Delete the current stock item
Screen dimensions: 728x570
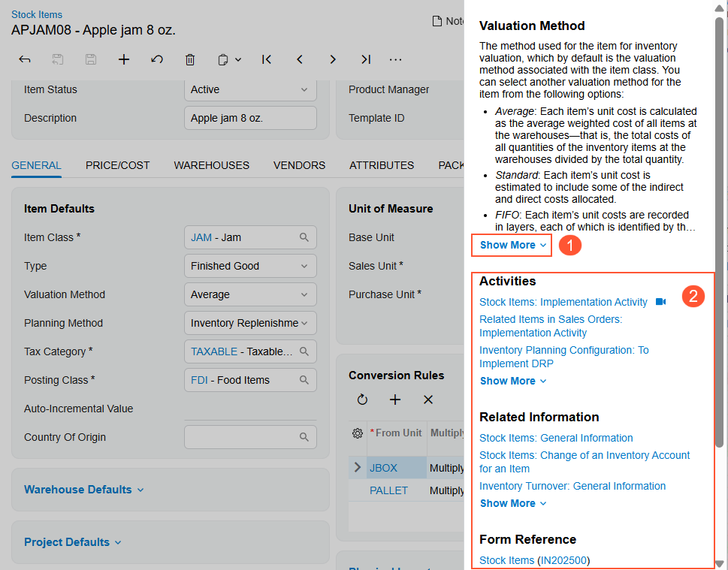click(190, 59)
